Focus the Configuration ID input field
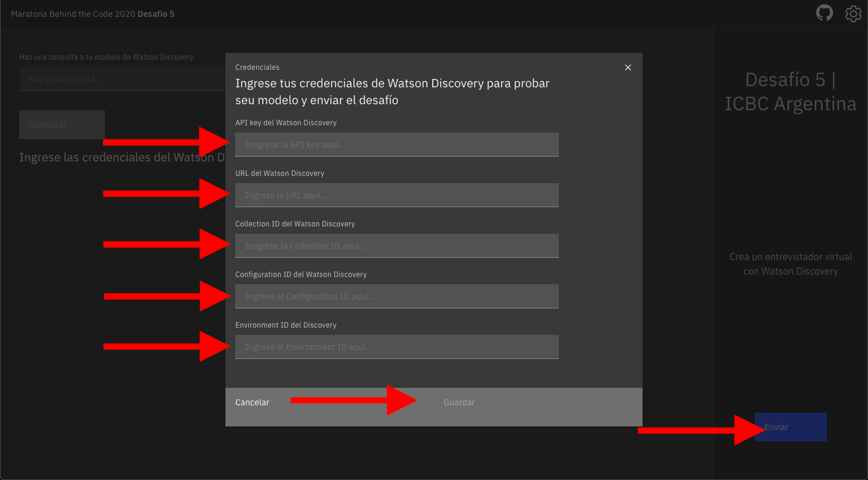Screen dimensions: 868x480 tap(397, 296)
